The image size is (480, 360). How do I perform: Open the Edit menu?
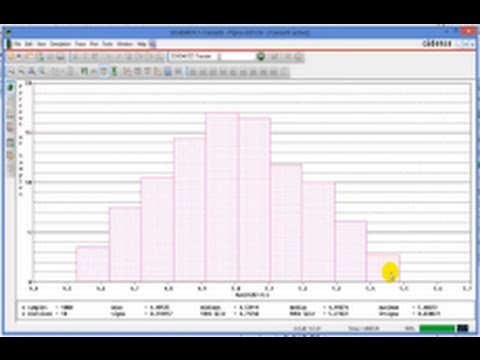coord(29,44)
